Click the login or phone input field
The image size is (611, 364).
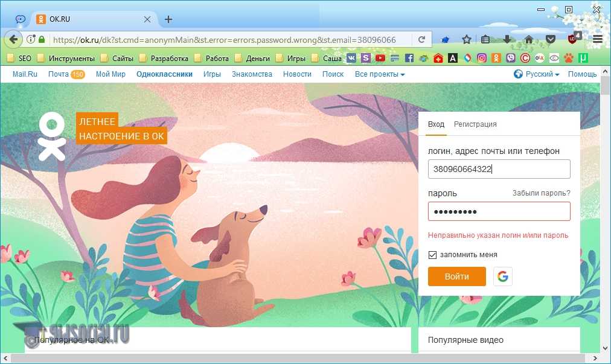coord(499,170)
